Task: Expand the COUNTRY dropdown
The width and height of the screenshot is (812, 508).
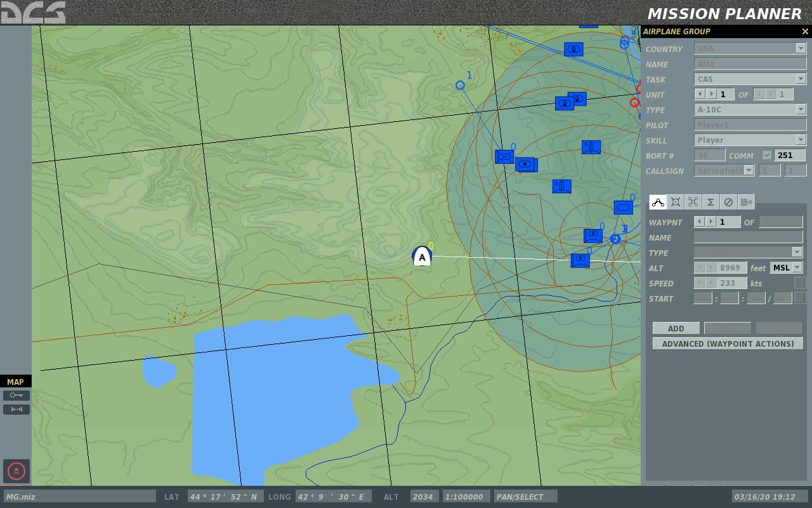Action: pyautogui.click(x=801, y=48)
